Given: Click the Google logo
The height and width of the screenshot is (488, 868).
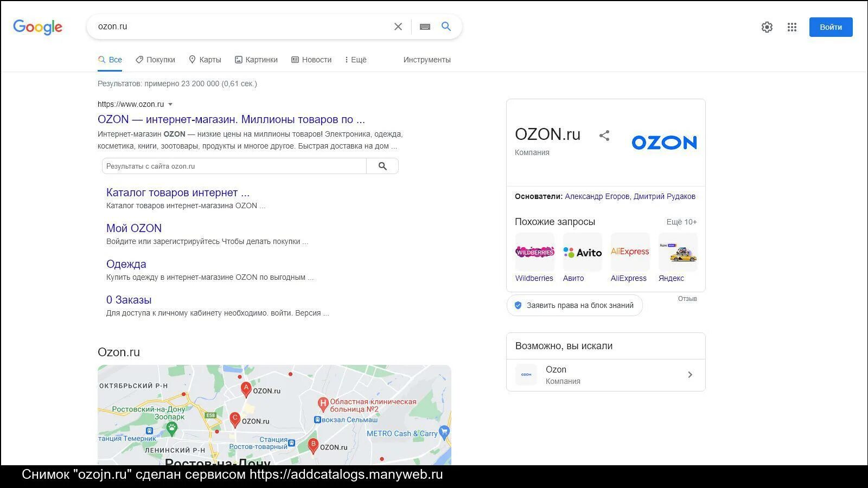Looking at the screenshot, I should (37, 27).
